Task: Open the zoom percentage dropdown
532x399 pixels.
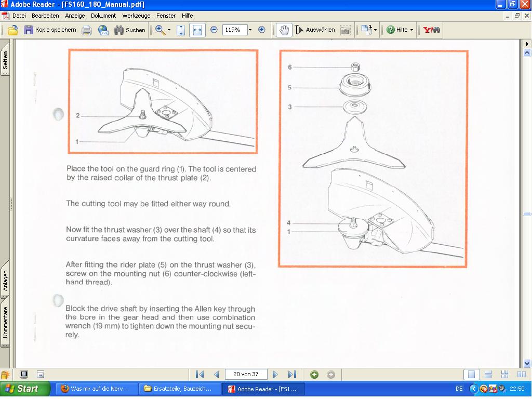Action: (x=250, y=30)
